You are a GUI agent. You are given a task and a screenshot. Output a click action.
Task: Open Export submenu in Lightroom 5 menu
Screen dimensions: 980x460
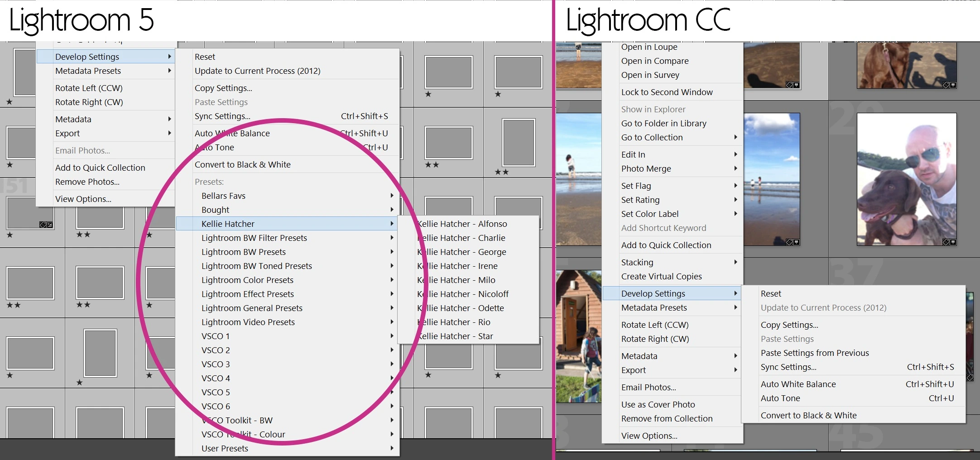tap(105, 133)
